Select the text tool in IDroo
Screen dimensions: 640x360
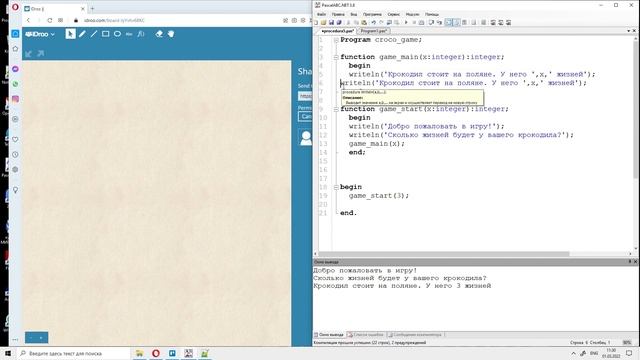tap(129, 34)
